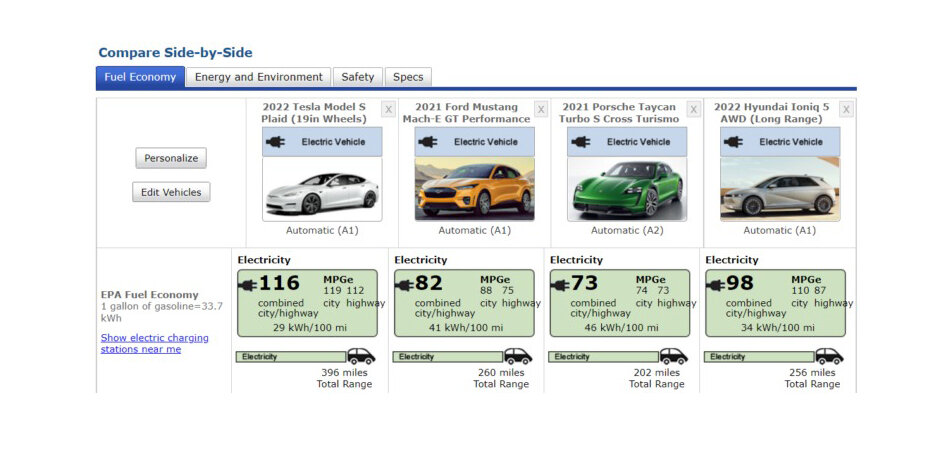The height and width of the screenshot is (459, 950).
Task: Click the white Tesla Model S photo
Action: [322, 189]
